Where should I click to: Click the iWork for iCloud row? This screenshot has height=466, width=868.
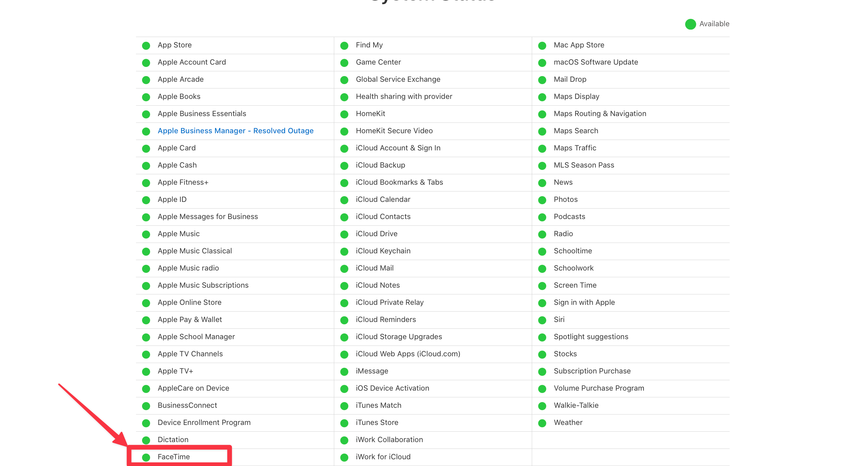(x=383, y=457)
